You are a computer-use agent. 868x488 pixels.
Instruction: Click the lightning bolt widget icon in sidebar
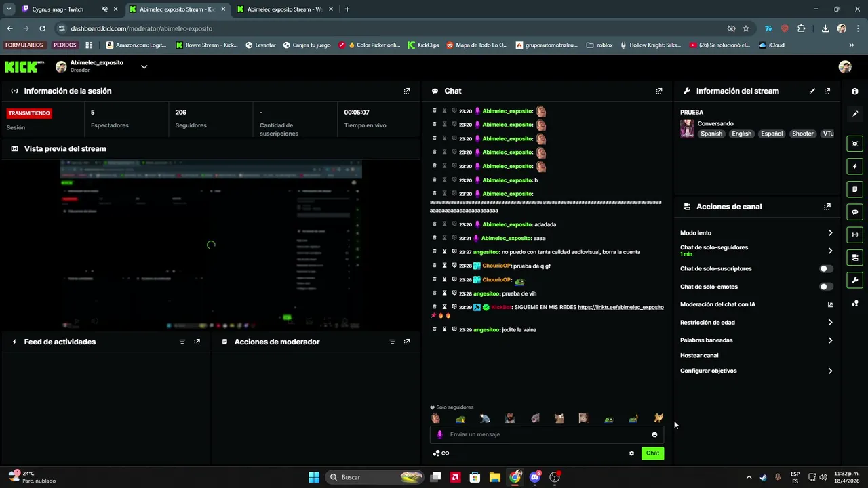[x=855, y=167]
